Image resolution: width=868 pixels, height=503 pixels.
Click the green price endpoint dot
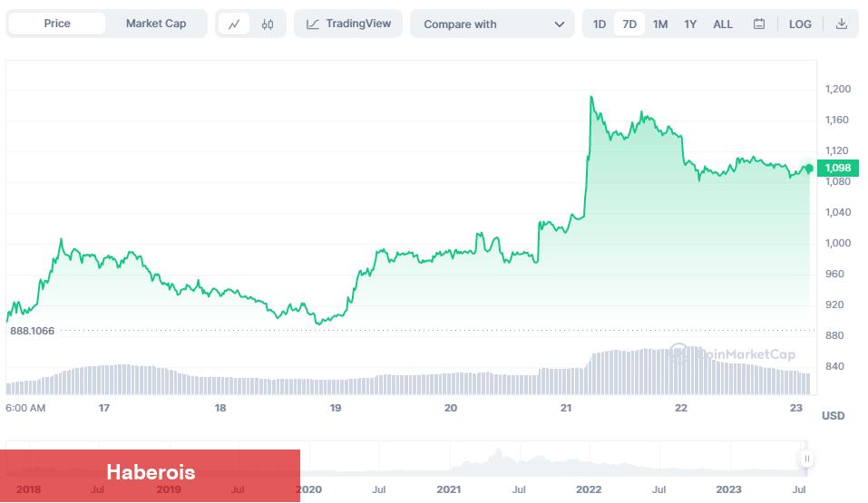pyautogui.click(x=809, y=169)
